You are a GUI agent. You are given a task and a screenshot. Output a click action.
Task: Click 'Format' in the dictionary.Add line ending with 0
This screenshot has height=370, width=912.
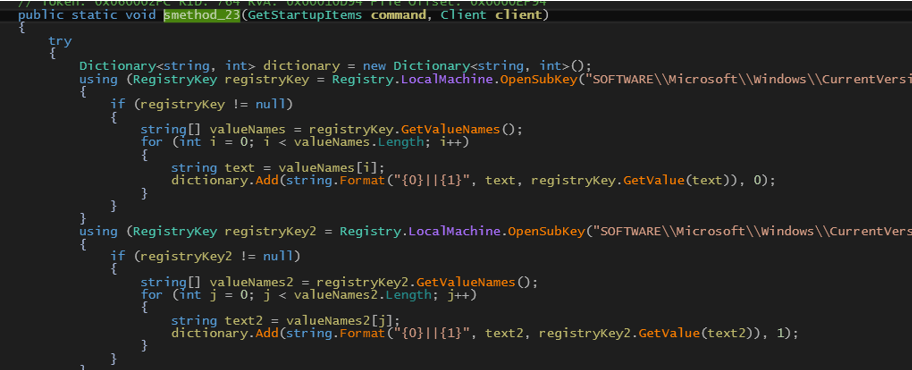pyautogui.click(x=362, y=180)
